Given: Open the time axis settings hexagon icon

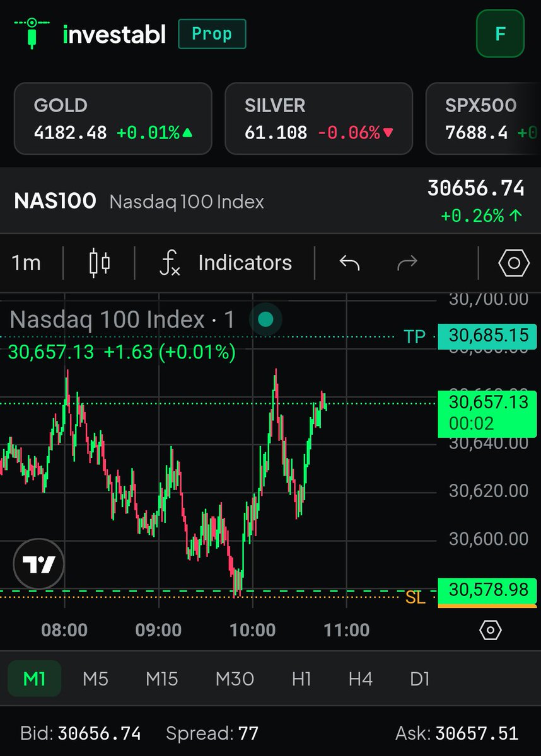Looking at the screenshot, I should pyautogui.click(x=490, y=630).
